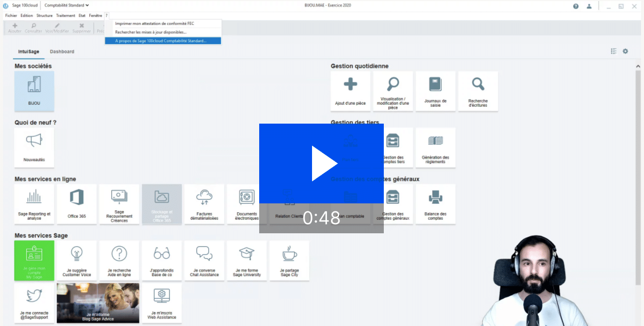Open Je gère mon compte My Sage tile
Viewport: 644px width, 326px height.
point(34,261)
